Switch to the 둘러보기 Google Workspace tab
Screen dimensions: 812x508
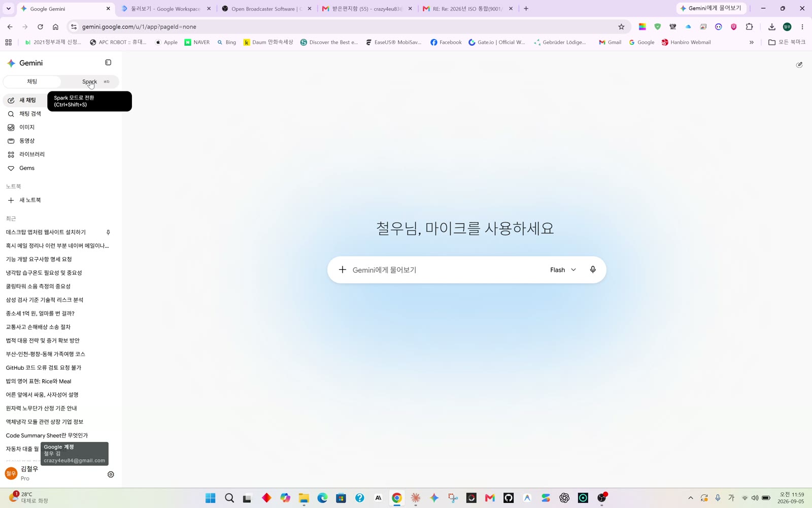tap(166, 9)
